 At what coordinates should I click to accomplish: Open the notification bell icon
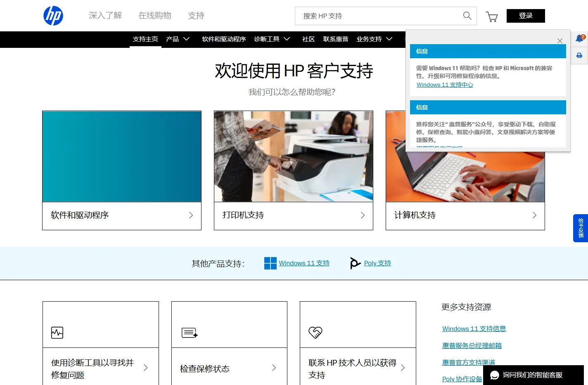pyautogui.click(x=580, y=38)
